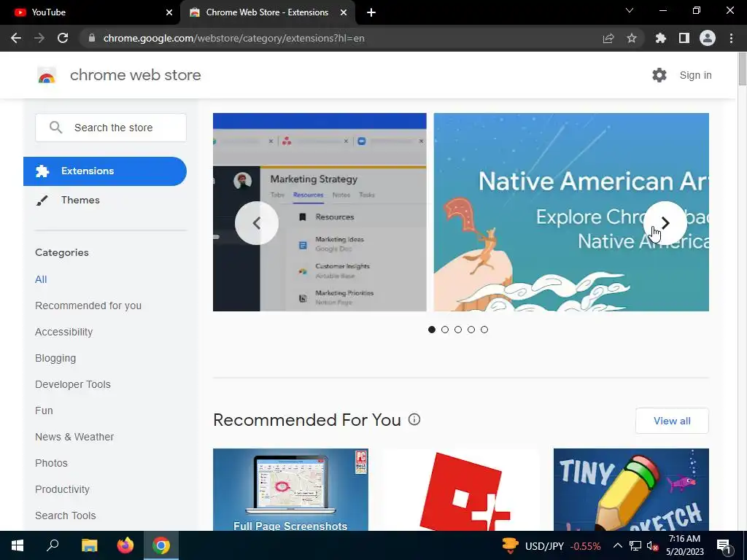Click the forward navigation arrow
747x560 pixels.
click(x=39, y=38)
